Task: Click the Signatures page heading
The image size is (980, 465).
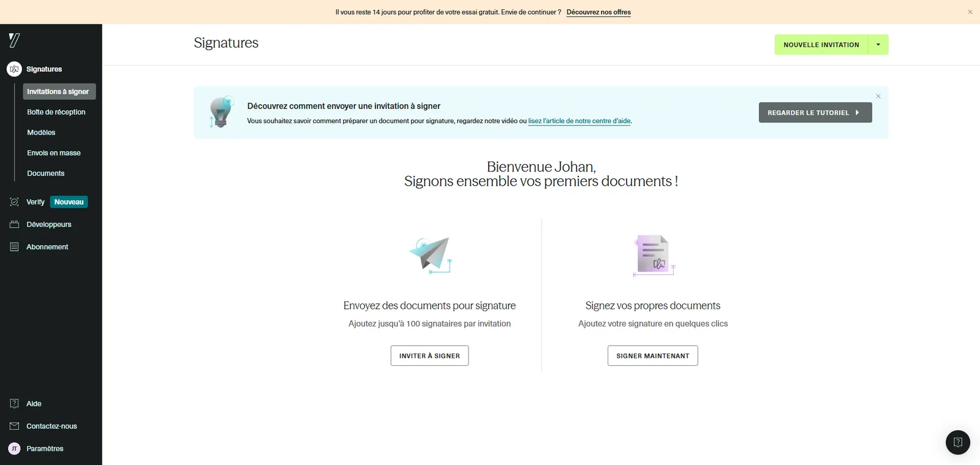Action: [x=226, y=43]
